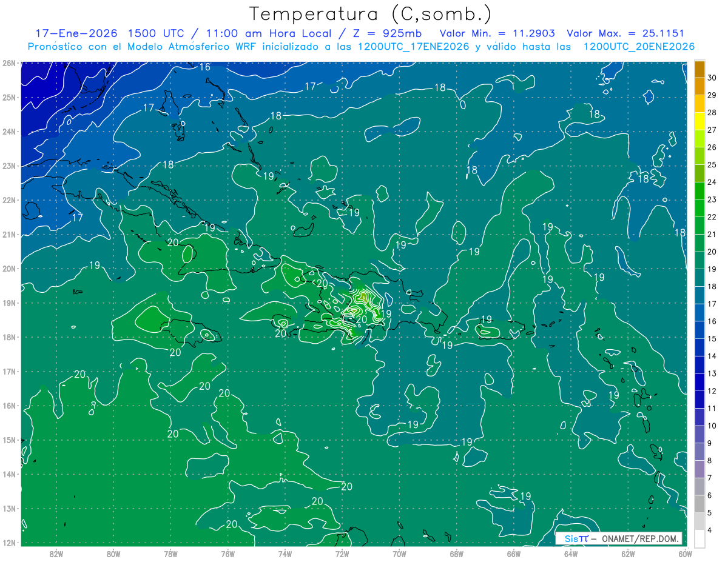Click the 68W longitude axis label

[456, 553]
